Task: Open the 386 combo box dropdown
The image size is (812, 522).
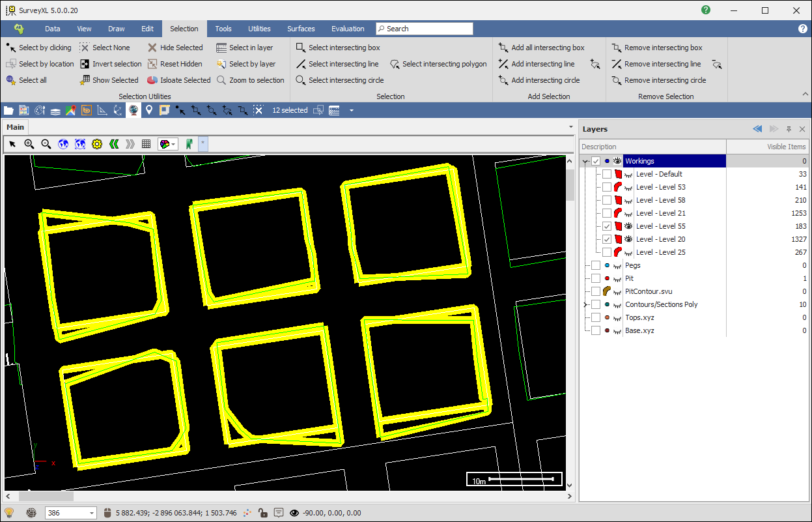Action: [x=91, y=513]
